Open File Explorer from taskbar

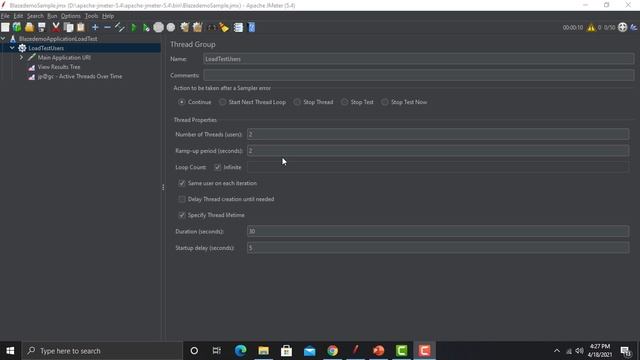click(264, 351)
